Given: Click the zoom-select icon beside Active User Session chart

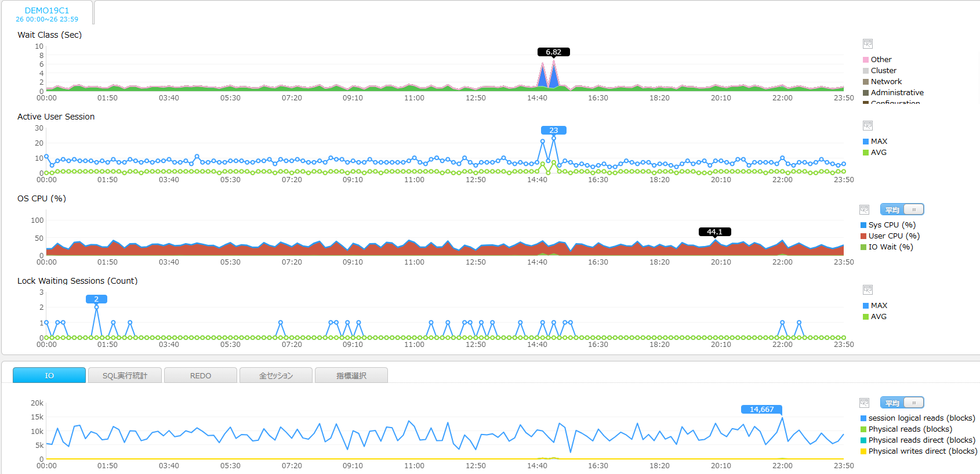Looking at the screenshot, I should 868,125.
